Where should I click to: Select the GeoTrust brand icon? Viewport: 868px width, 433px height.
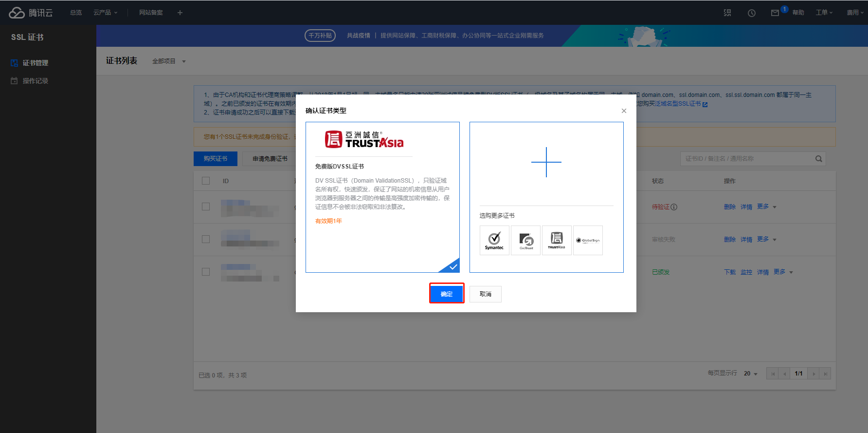click(525, 240)
